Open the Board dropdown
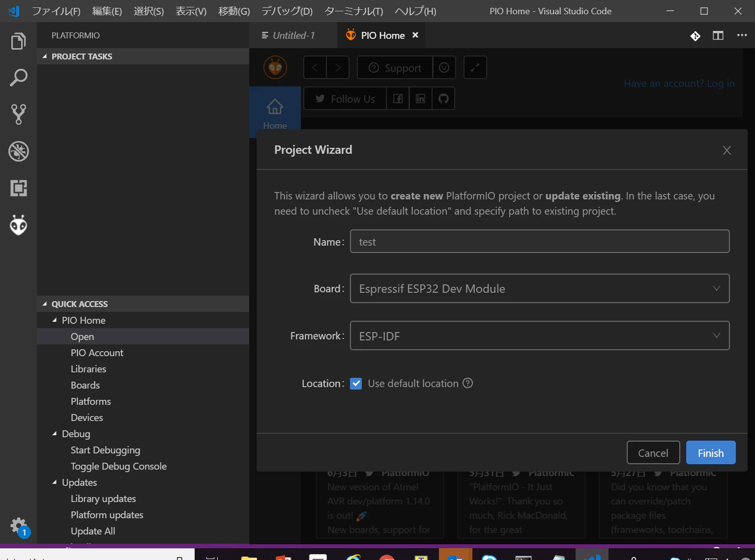This screenshot has width=755, height=560. click(540, 288)
